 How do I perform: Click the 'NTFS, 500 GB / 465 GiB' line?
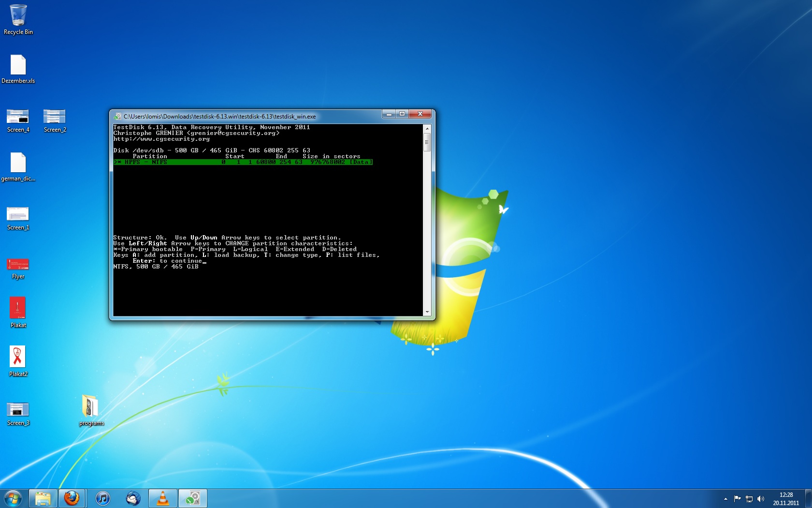(x=156, y=267)
